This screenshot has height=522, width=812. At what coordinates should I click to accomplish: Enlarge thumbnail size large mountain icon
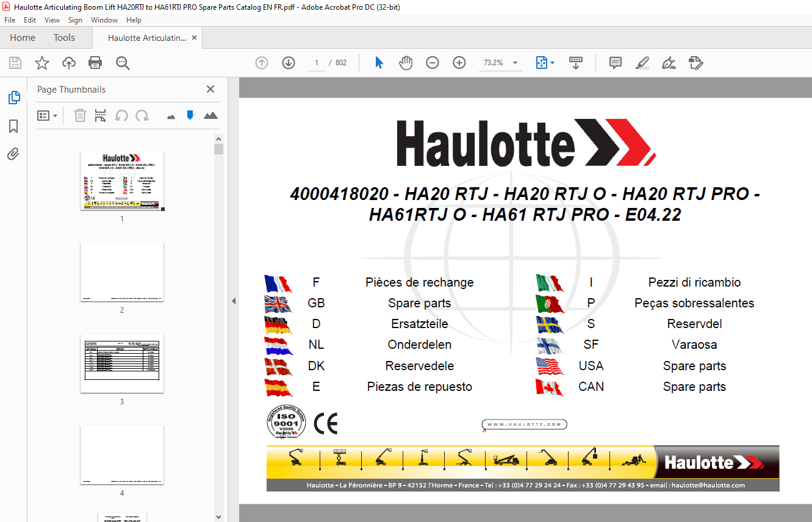210,115
